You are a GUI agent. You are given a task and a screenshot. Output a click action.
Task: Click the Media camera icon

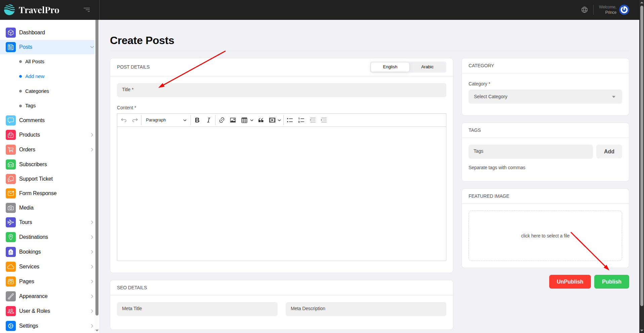[x=11, y=208]
